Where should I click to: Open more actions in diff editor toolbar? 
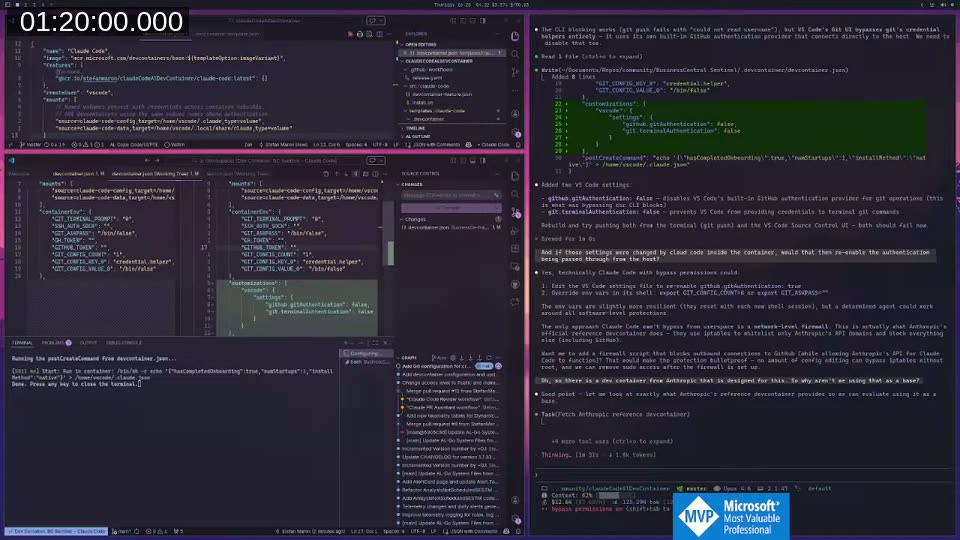387,174
